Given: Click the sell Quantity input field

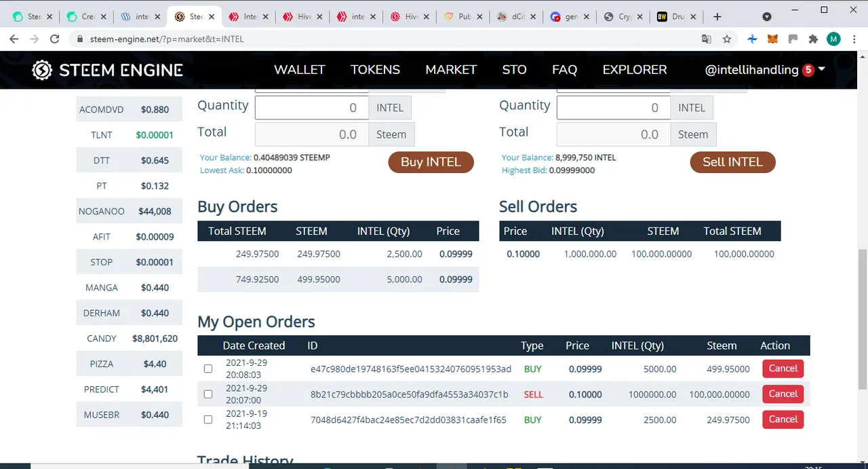Looking at the screenshot, I should coord(613,108).
